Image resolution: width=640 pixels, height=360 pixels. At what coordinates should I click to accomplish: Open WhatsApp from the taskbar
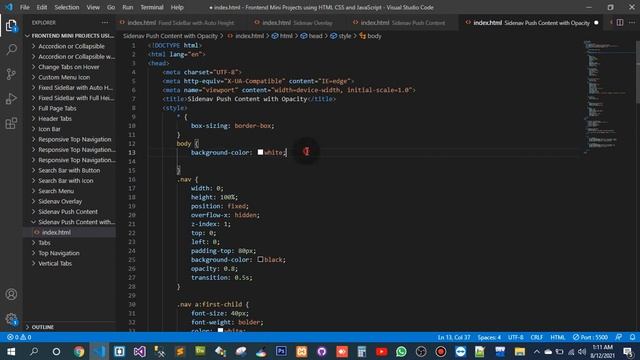[401, 351]
